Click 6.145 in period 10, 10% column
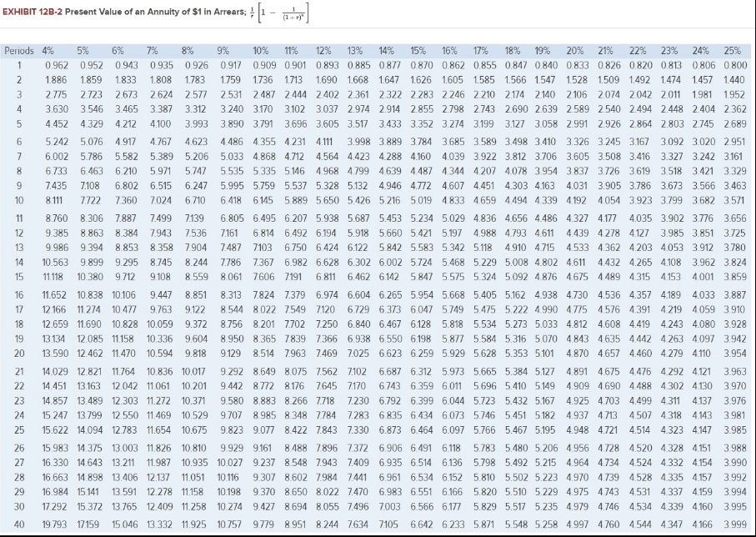This screenshot has width=756, height=537. coord(263,200)
